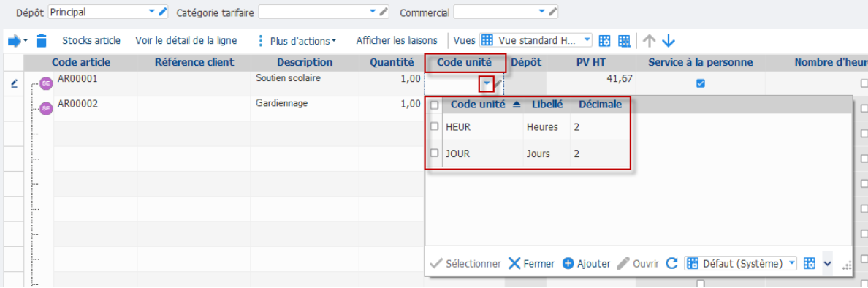Click the PV HT column header
The height and width of the screenshot is (288, 868).
(x=591, y=62)
